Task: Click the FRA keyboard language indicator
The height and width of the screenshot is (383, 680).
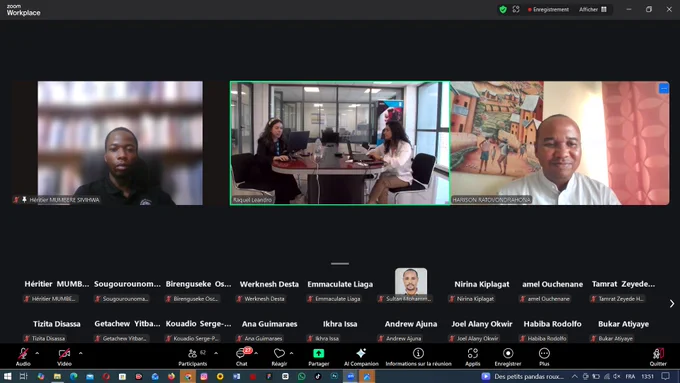Action: pyautogui.click(x=630, y=376)
